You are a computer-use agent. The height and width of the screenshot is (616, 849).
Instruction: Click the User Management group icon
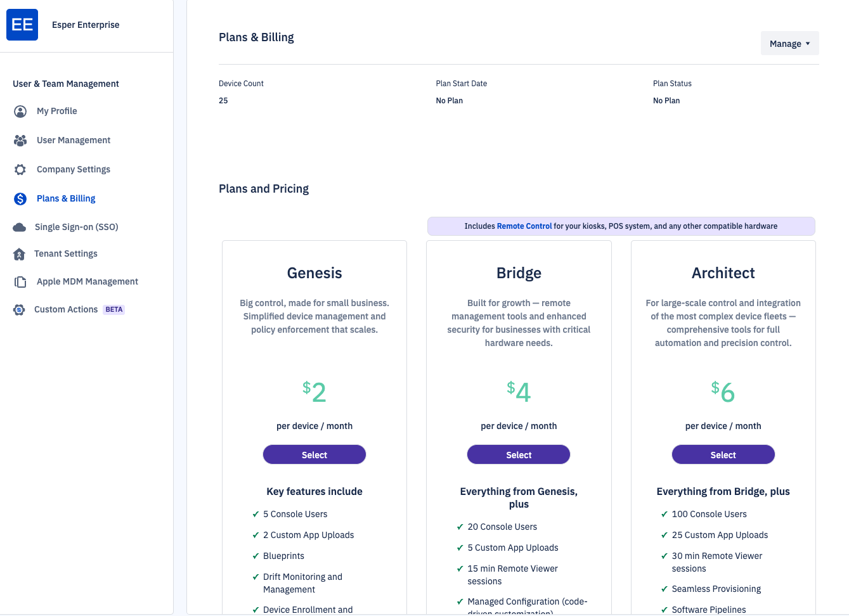[20, 140]
